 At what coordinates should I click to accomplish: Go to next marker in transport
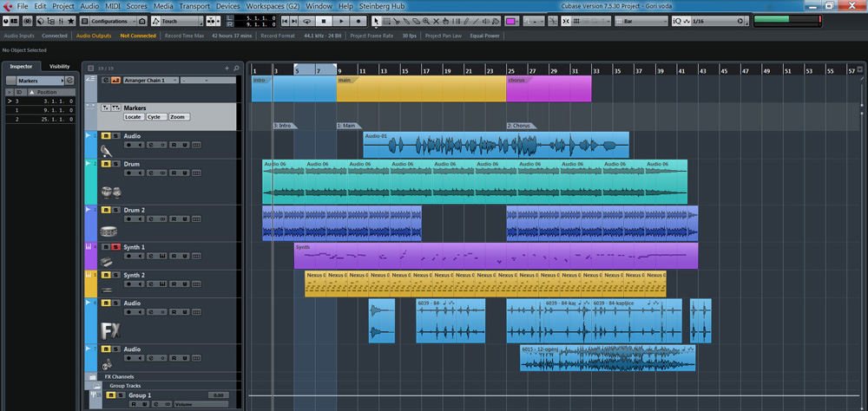coord(294,21)
